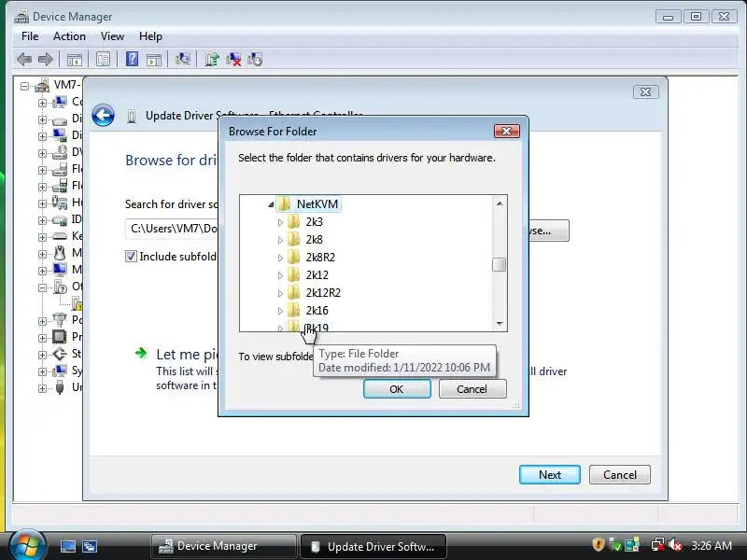
Task: Select the 2k16 folder label
Action: tap(317, 310)
